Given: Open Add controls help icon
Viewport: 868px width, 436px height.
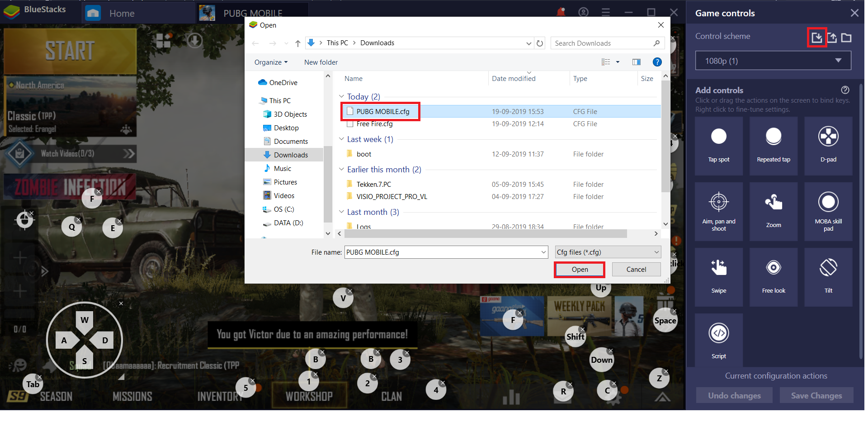Looking at the screenshot, I should [x=845, y=90].
